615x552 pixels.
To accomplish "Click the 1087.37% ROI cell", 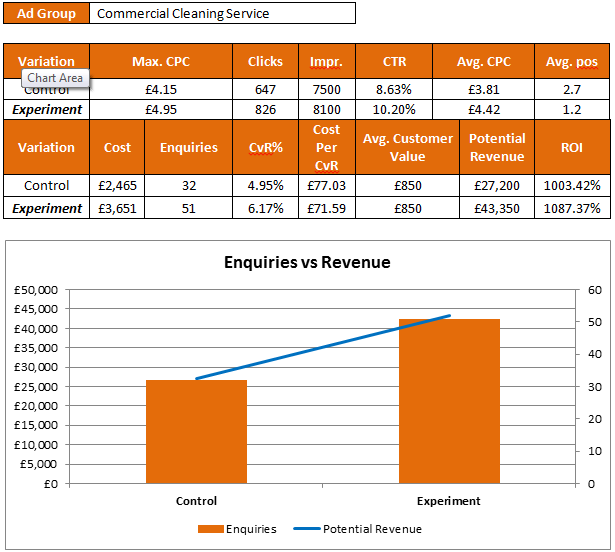I will click(x=572, y=208).
